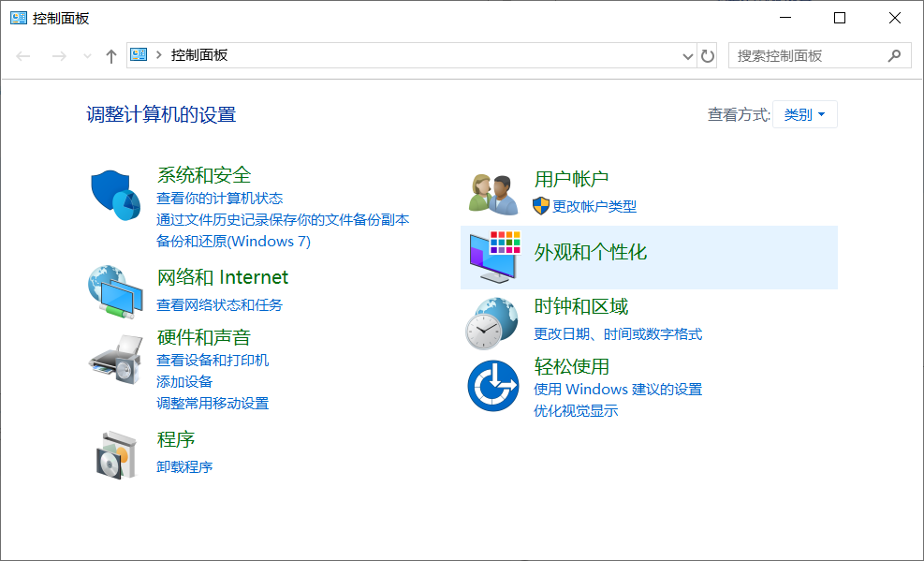This screenshot has height=561, width=924.
Task: Maximize the Control Panel window
Action: point(840,19)
